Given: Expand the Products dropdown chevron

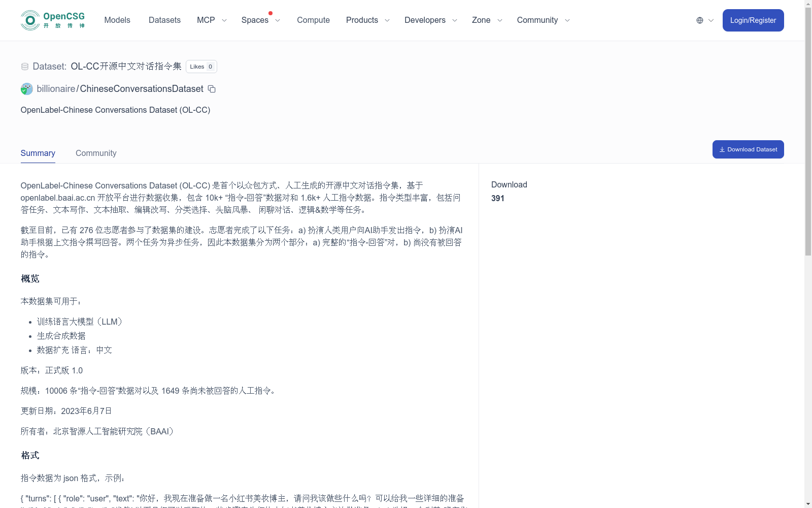Looking at the screenshot, I should coord(387,20).
